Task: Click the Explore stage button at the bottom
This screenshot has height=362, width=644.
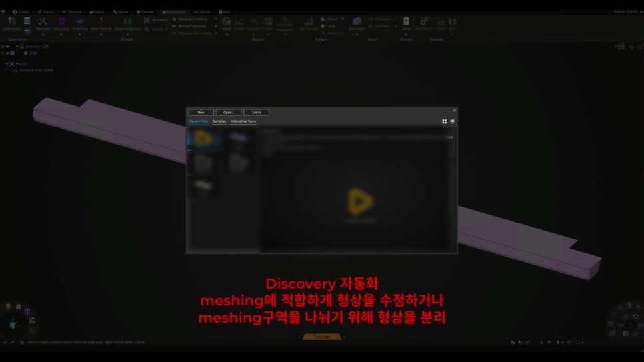Action: (321, 337)
